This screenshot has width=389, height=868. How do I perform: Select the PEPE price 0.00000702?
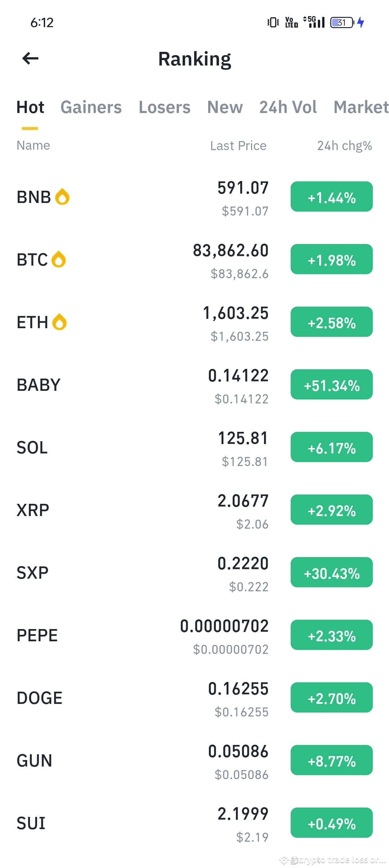(x=224, y=626)
